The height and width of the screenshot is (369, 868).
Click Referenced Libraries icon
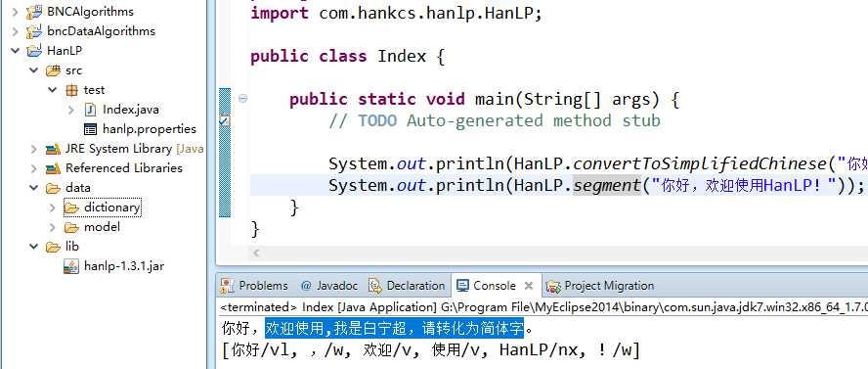tap(53, 168)
